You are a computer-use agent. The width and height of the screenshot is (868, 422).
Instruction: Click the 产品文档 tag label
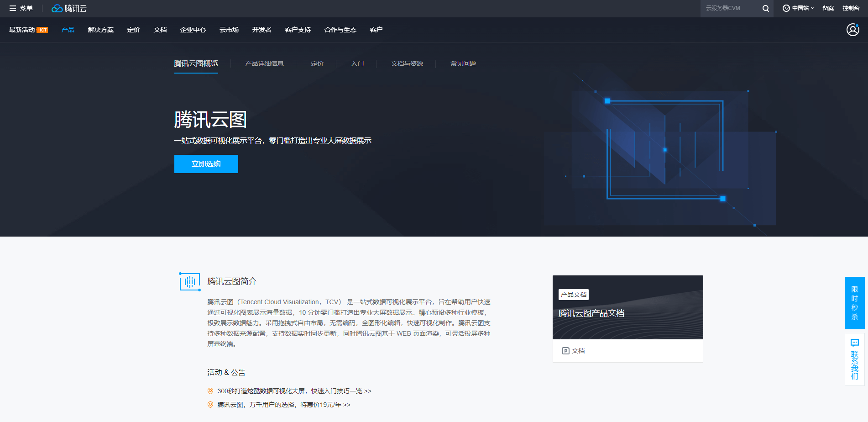click(x=574, y=295)
